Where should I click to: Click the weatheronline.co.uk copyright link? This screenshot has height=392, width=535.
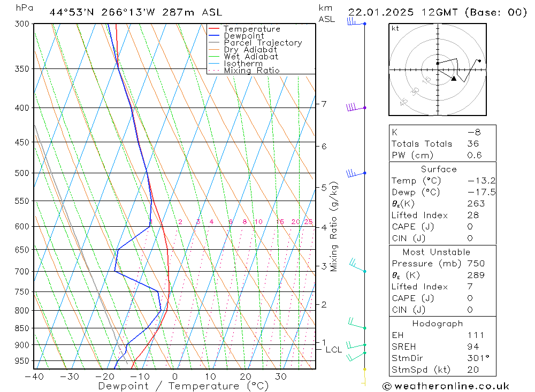tap(446, 386)
